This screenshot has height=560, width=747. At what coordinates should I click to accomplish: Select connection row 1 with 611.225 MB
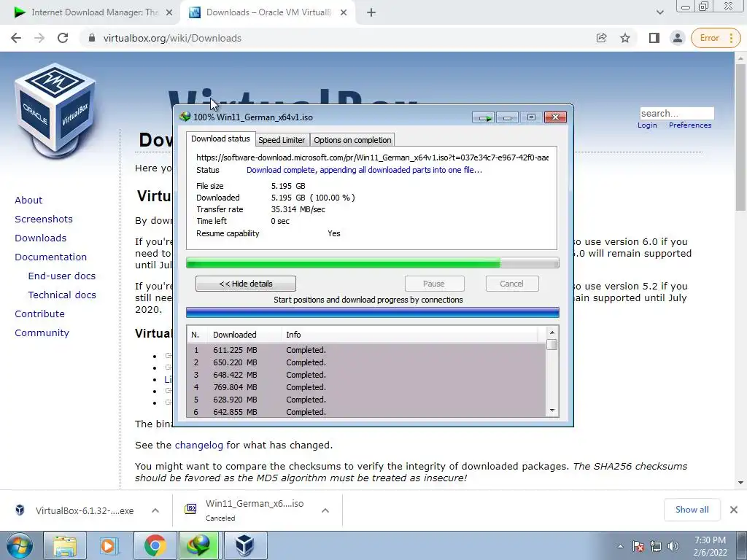[367, 350]
